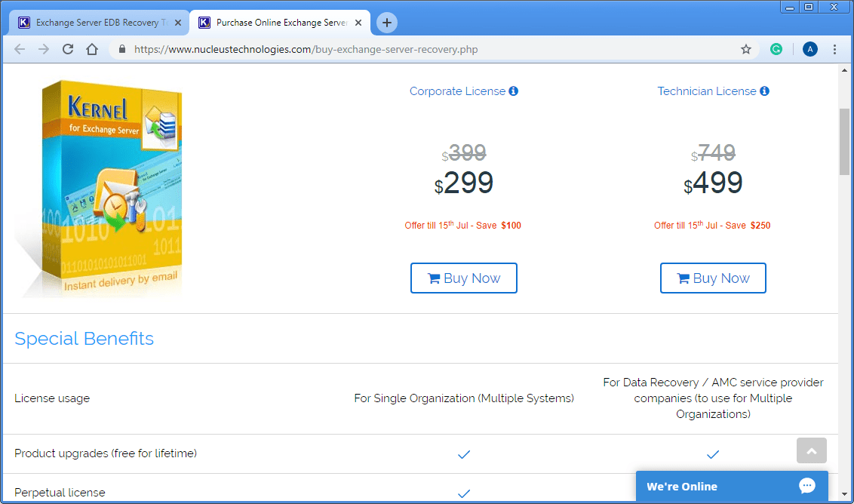Open the Grammarly extension icon
This screenshot has height=504, width=854.
click(776, 49)
